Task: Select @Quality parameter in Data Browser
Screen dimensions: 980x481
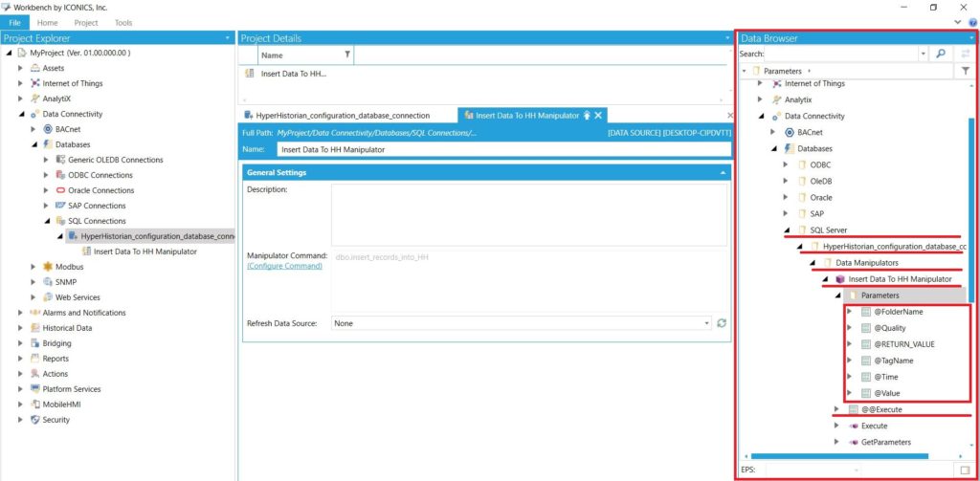Action: point(889,328)
